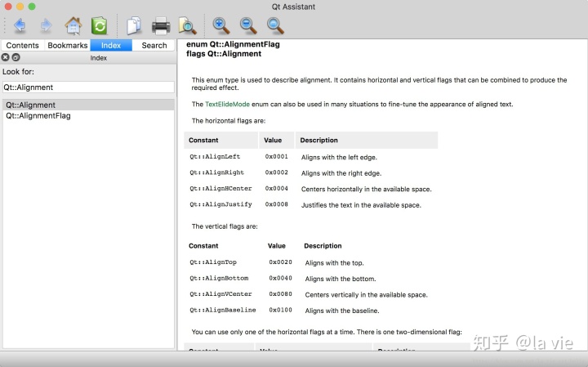Close the Index dock panel
This screenshot has height=367, width=588.
[x=5, y=57]
